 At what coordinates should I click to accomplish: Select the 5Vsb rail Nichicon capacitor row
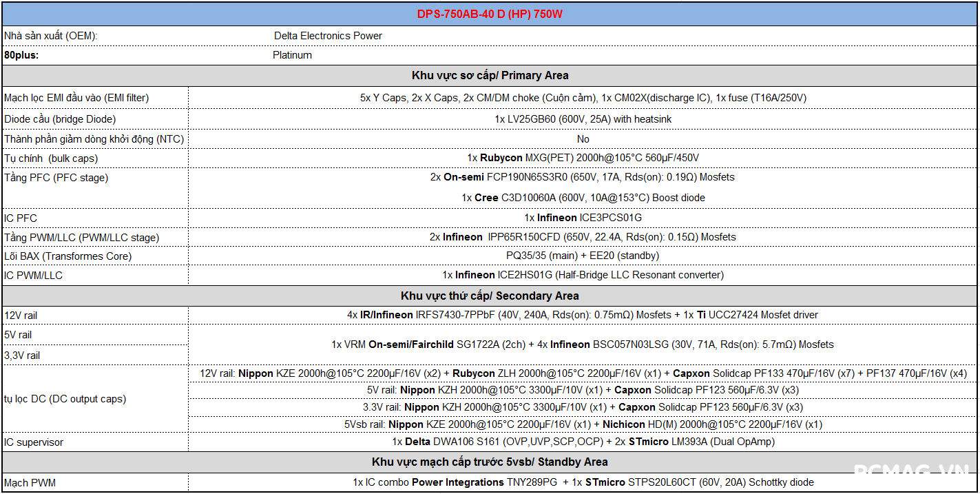[583, 424]
